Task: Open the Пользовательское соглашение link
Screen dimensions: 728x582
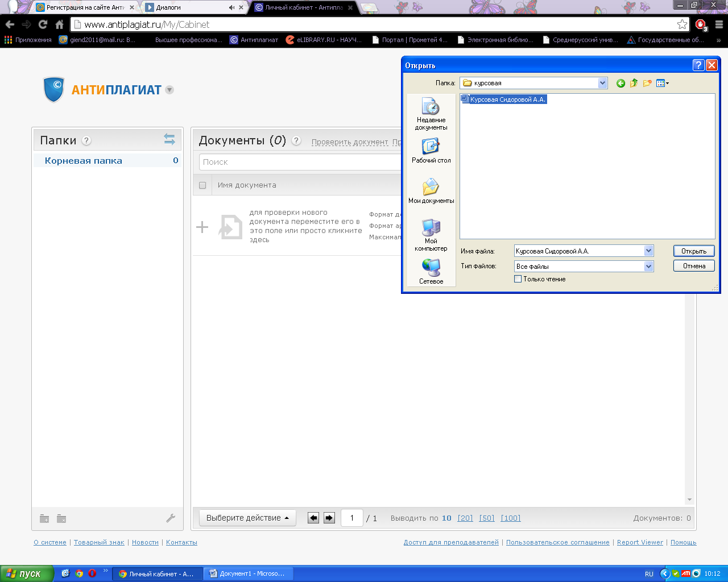Action: click(557, 542)
